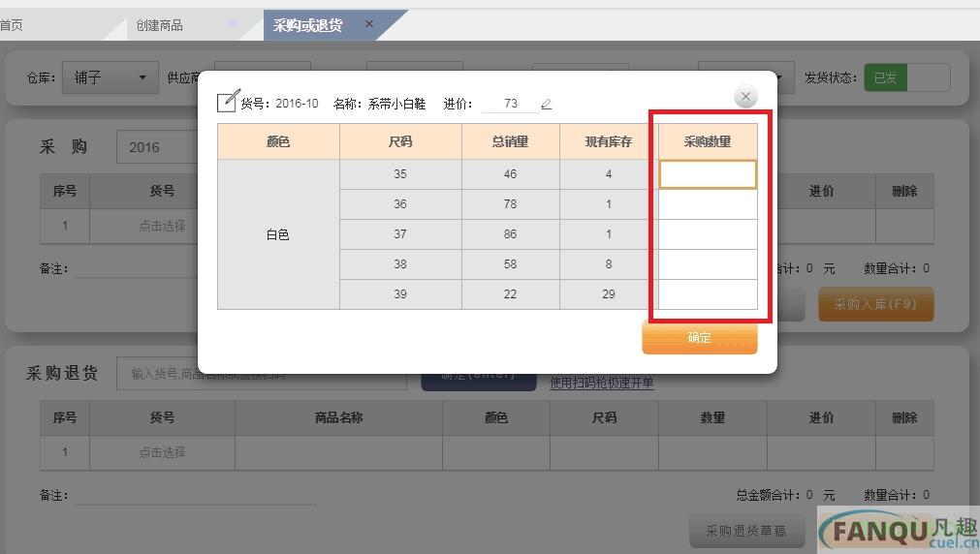Click purchase quantity field for size 38

[x=708, y=264]
